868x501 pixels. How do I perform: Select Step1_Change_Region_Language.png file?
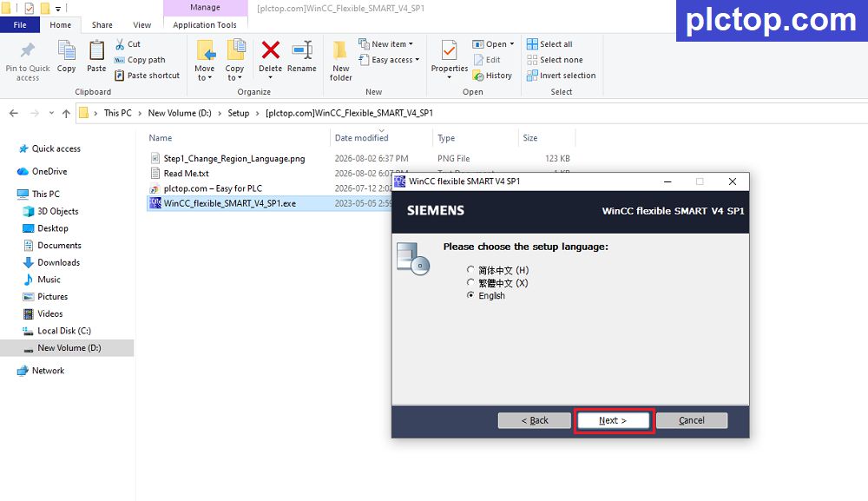(234, 158)
